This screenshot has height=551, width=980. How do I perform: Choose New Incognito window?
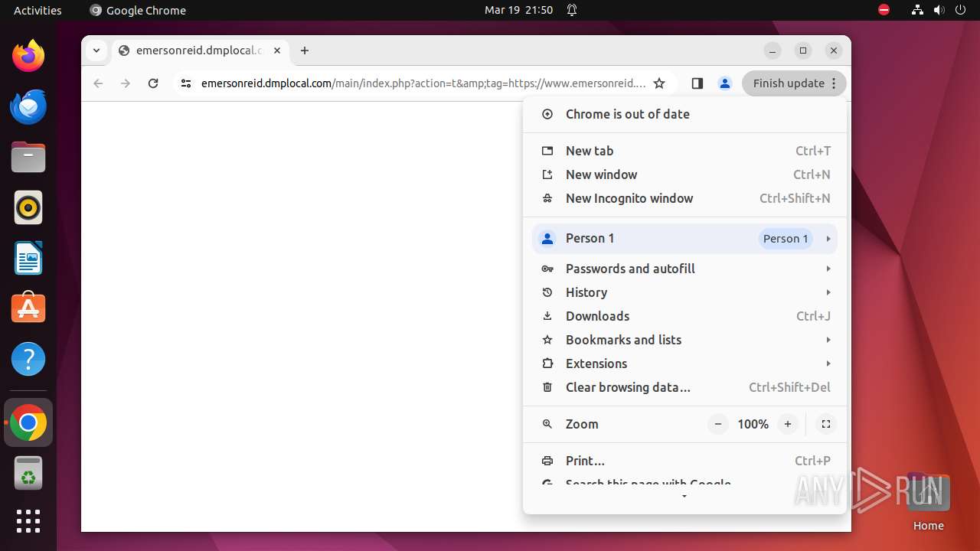[x=685, y=198]
